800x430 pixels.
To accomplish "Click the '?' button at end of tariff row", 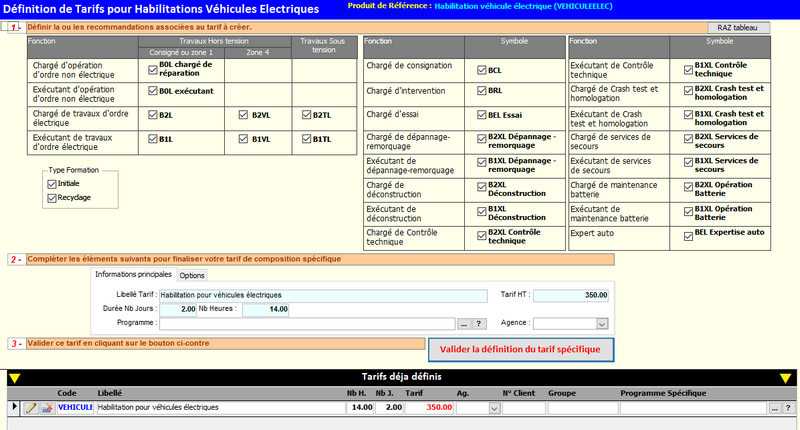I will pos(789,408).
